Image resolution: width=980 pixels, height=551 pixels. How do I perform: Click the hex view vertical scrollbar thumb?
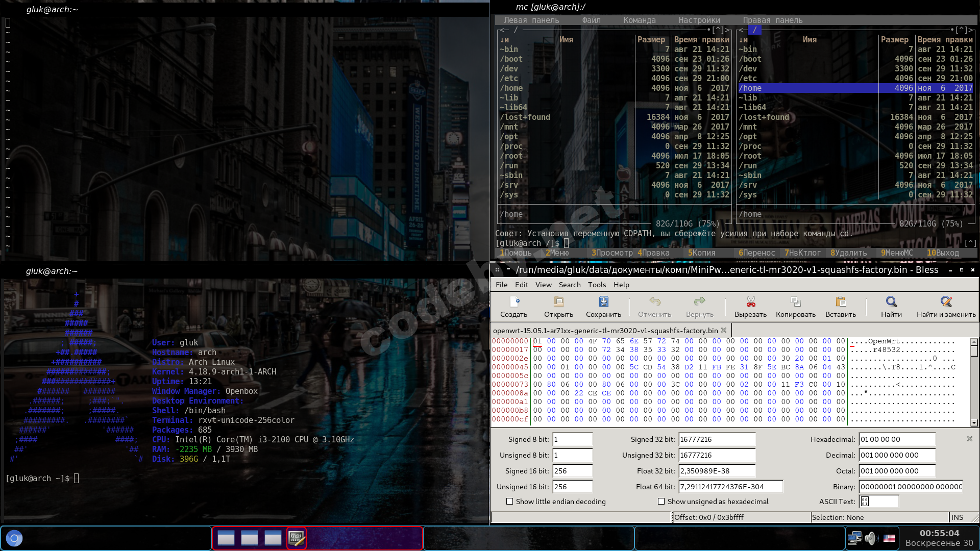click(974, 352)
